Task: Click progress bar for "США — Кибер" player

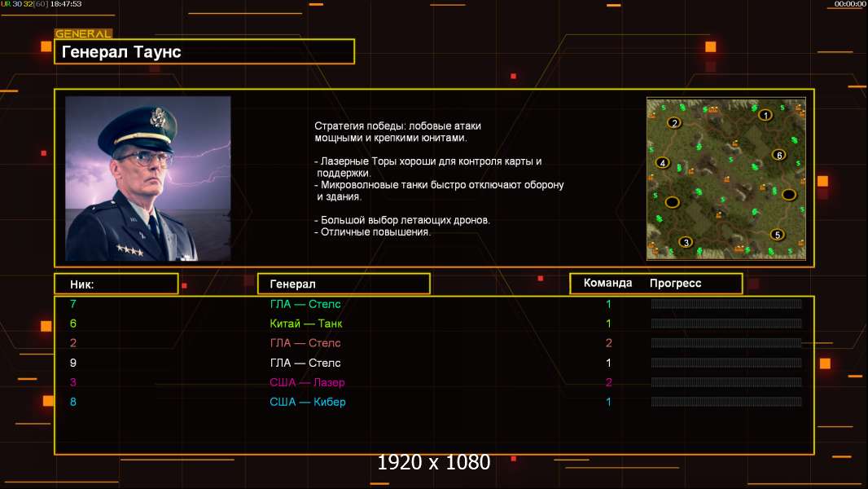Action: click(726, 402)
